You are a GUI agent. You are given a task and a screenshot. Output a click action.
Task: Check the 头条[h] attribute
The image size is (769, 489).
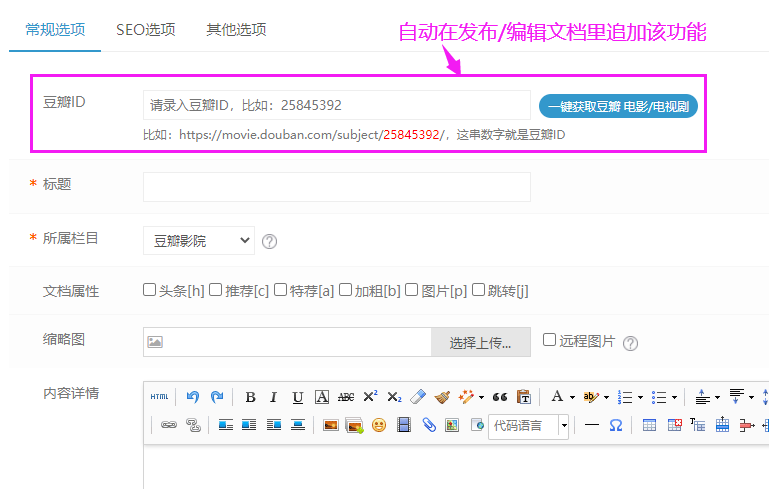coord(149,289)
